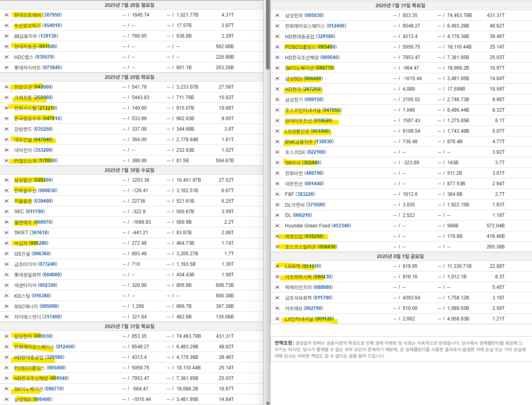Image resolution: width=532 pixels, height=405 pixels.
Task: Click the Korean flag icon beside 현대오토에버
Action: [6, 15]
